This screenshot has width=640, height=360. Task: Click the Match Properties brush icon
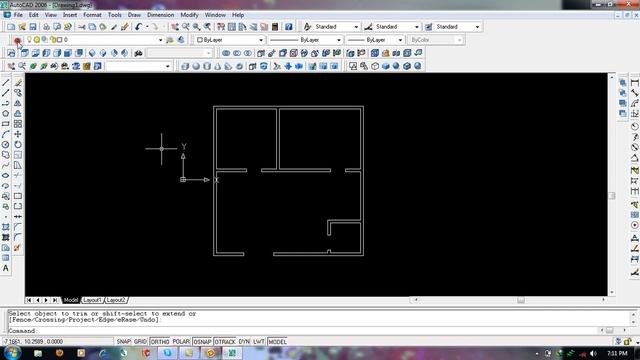pyautogui.click(x=114, y=27)
